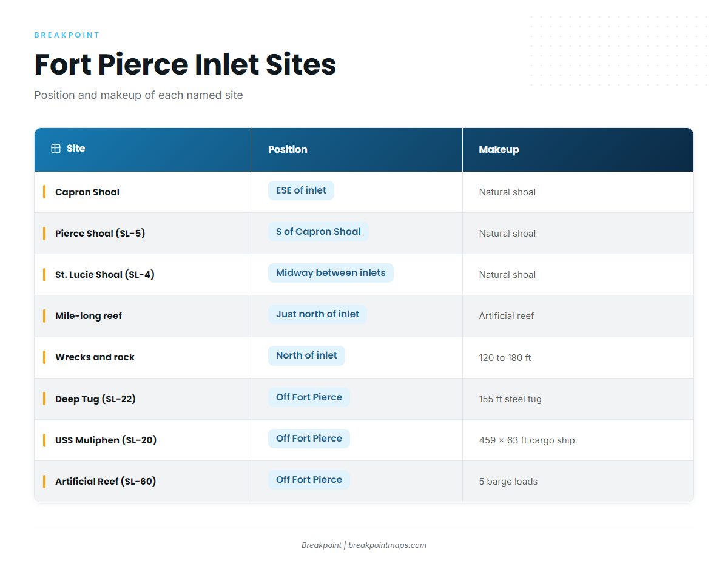Viewport: 728px width, 566px height.
Task: Select the St. Lucie Shoal (SL-4) site name
Action: [105, 275]
